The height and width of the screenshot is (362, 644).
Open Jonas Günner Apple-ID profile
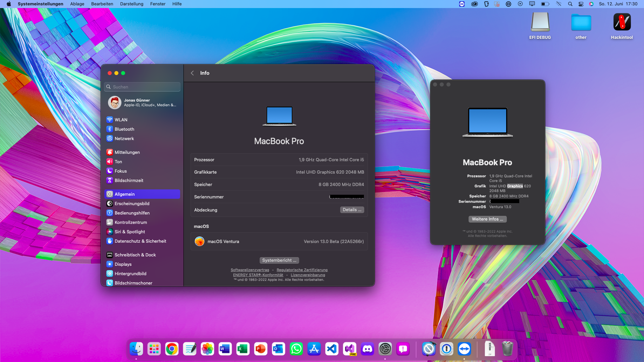142,103
